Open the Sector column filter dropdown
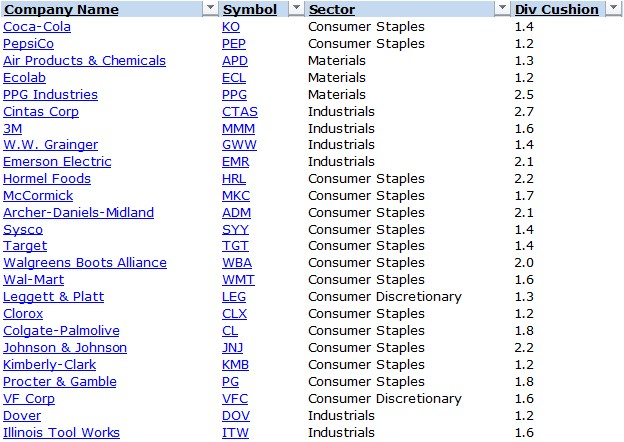 [502, 9]
